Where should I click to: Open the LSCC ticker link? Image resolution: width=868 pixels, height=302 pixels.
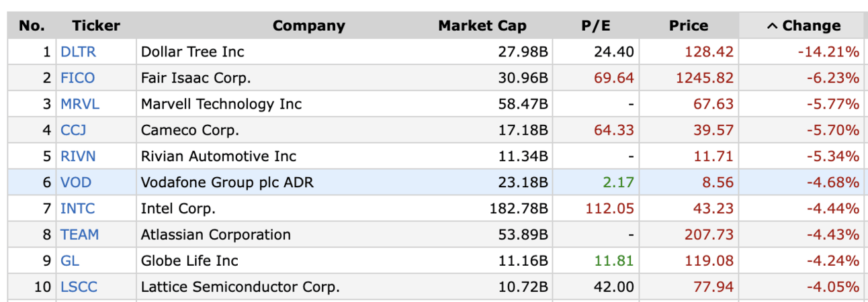[x=79, y=287]
